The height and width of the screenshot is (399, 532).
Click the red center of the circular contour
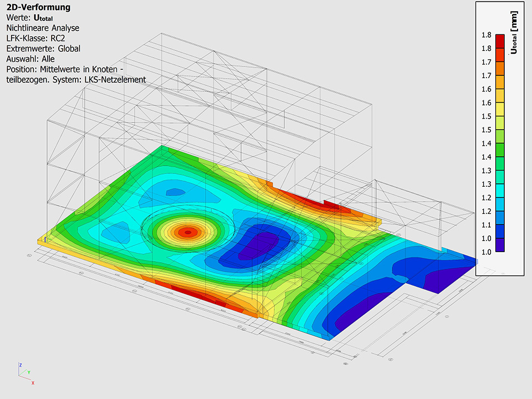(x=188, y=232)
